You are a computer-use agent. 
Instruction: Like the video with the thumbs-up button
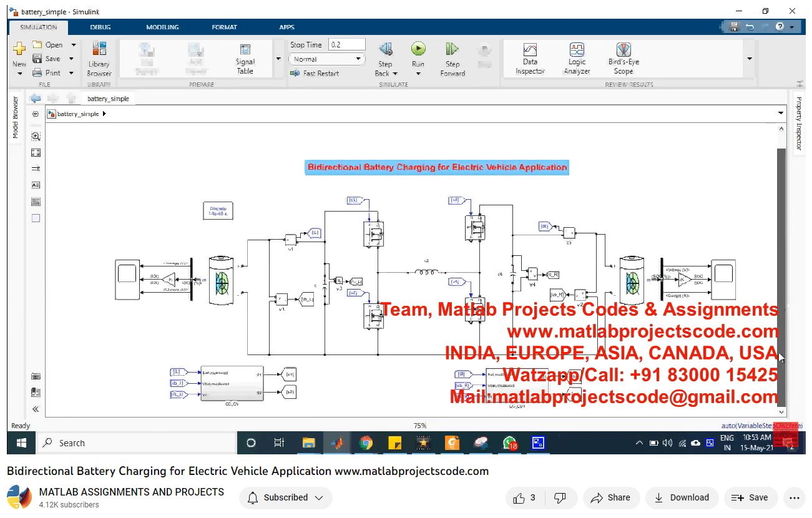tap(524, 497)
